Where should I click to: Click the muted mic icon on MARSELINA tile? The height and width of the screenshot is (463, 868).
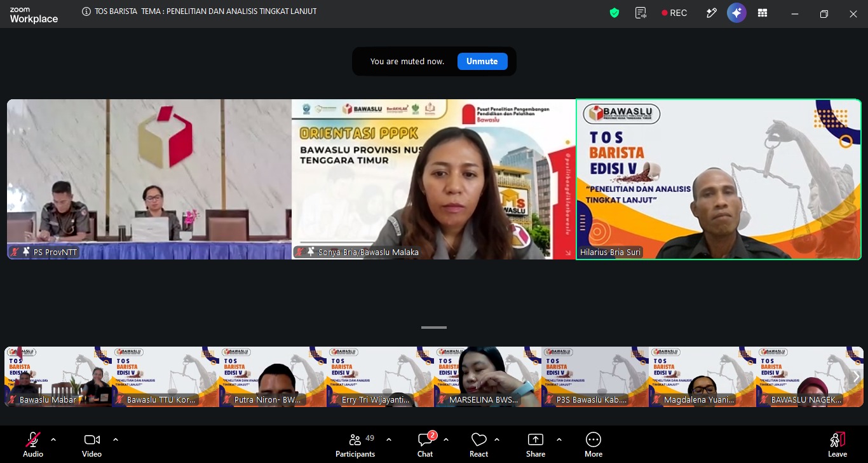pos(442,400)
